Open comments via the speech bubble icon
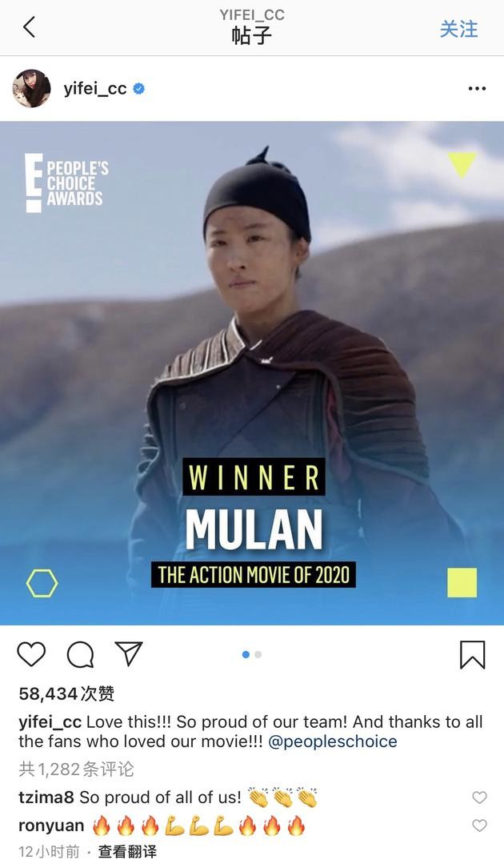 [80, 655]
